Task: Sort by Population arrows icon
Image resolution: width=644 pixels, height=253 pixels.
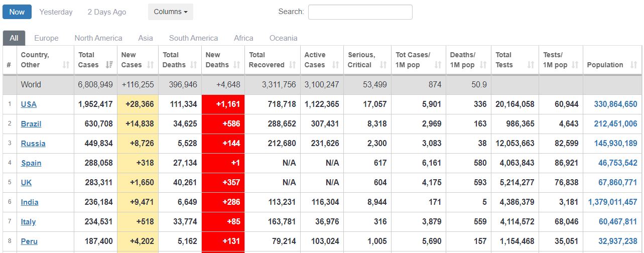Action: [x=634, y=65]
